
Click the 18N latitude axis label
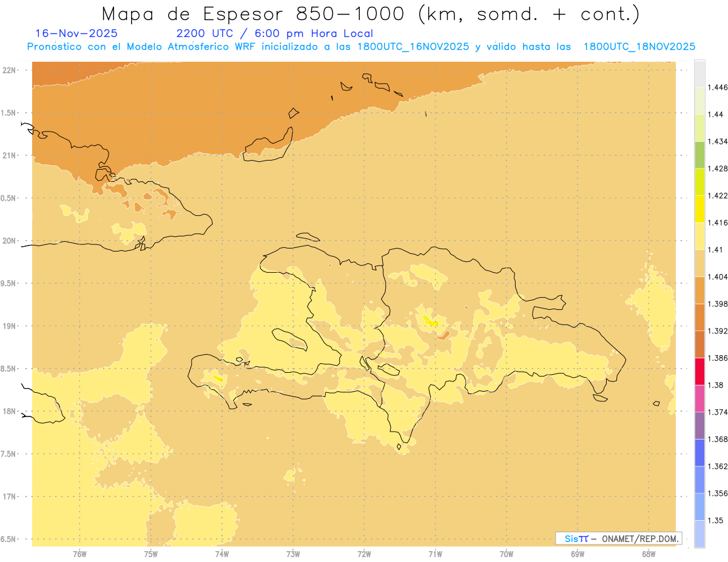[x=8, y=411]
